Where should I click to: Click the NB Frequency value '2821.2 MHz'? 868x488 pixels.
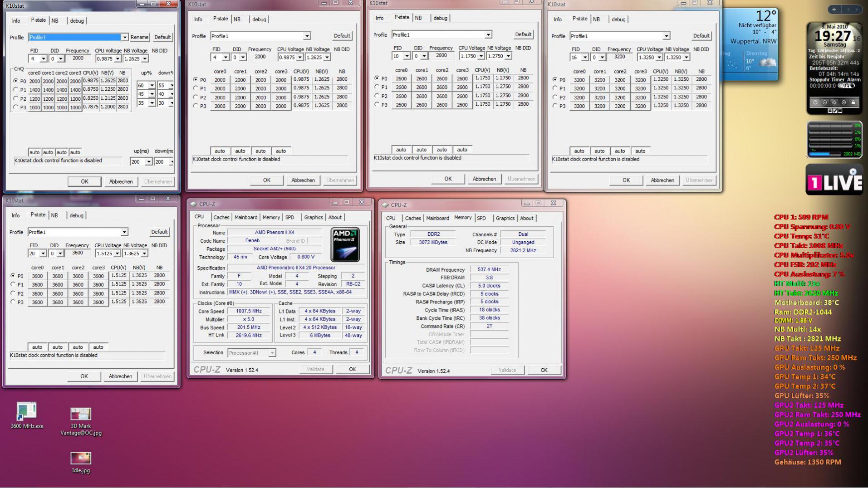[523, 250]
